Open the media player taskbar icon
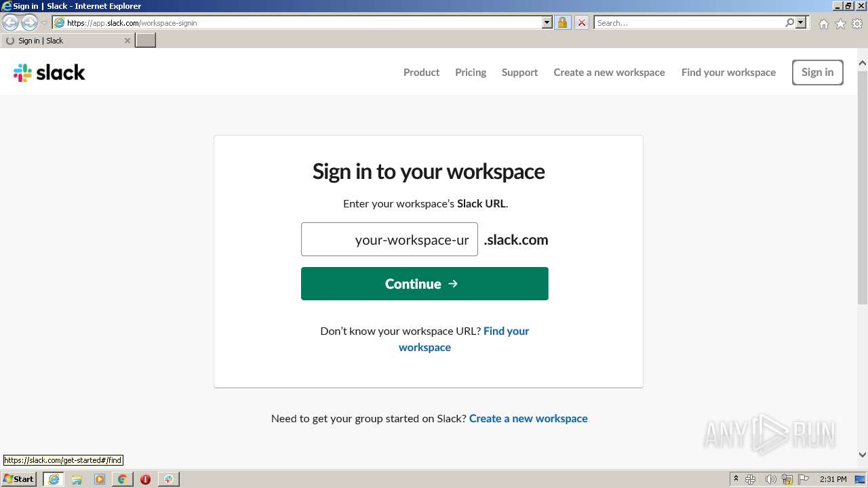The width and height of the screenshot is (868, 488). tap(100, 479)
